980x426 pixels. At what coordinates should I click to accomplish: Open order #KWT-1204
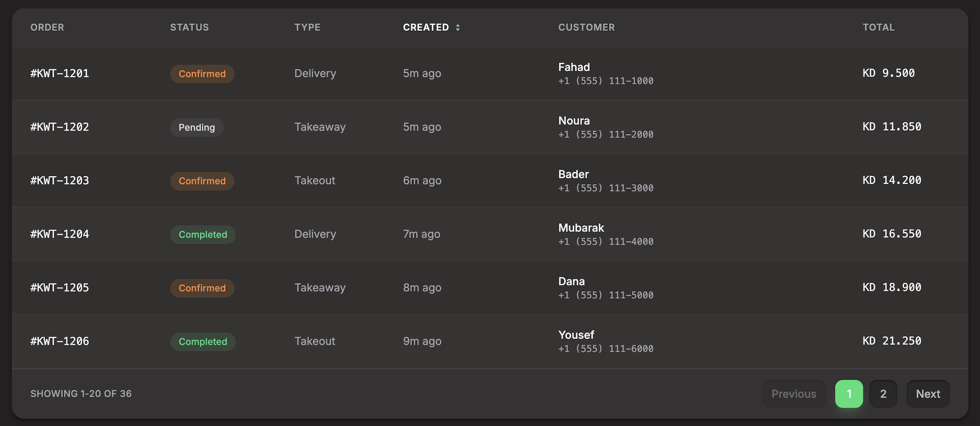60,234
